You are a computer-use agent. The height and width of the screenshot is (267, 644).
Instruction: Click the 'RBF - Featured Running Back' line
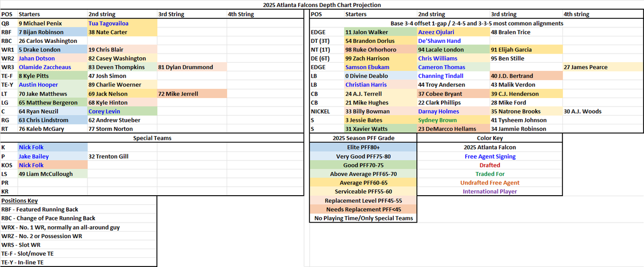pyautogui.click(x=40, y=209)
